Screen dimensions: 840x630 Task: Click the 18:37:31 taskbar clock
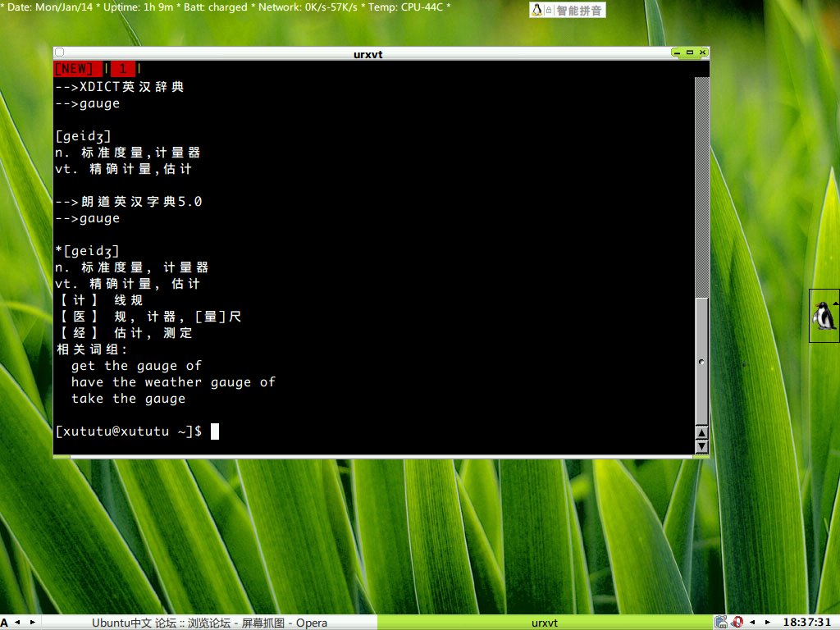coord(807,623)
